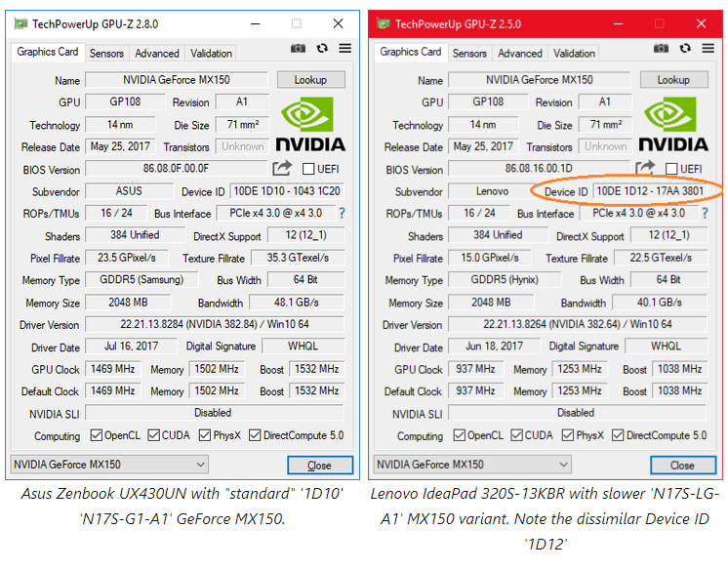Screen dimensions: 728x569
Task: Click the Bus Interface question mark in GPU-Z 2.8.0
Action: (343, 213)
